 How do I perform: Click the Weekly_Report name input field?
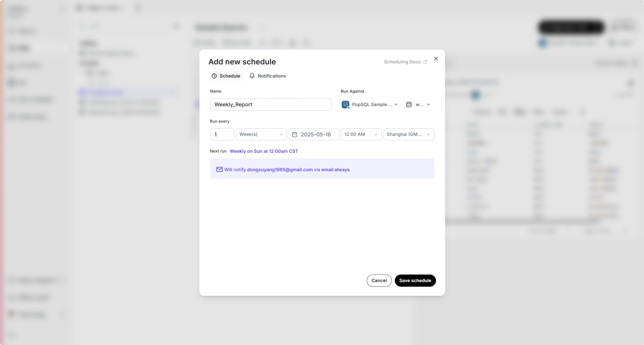point(270,105)
